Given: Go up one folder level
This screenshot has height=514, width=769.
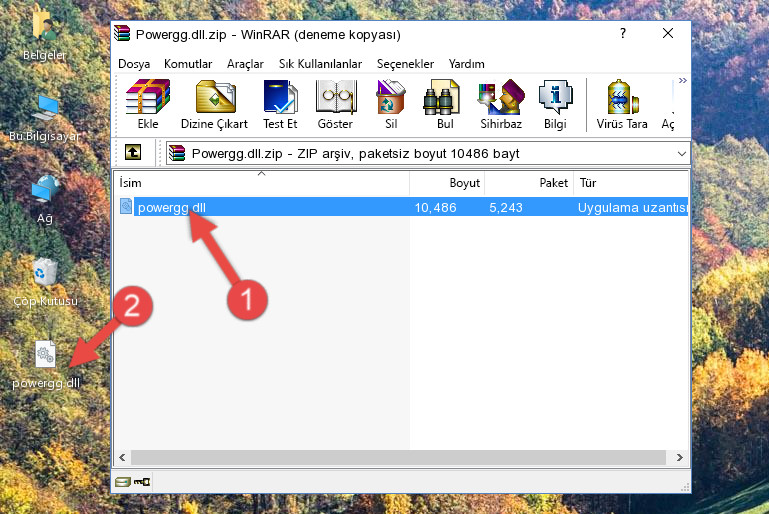Looking at the screenshot, I should click(133, 153).
